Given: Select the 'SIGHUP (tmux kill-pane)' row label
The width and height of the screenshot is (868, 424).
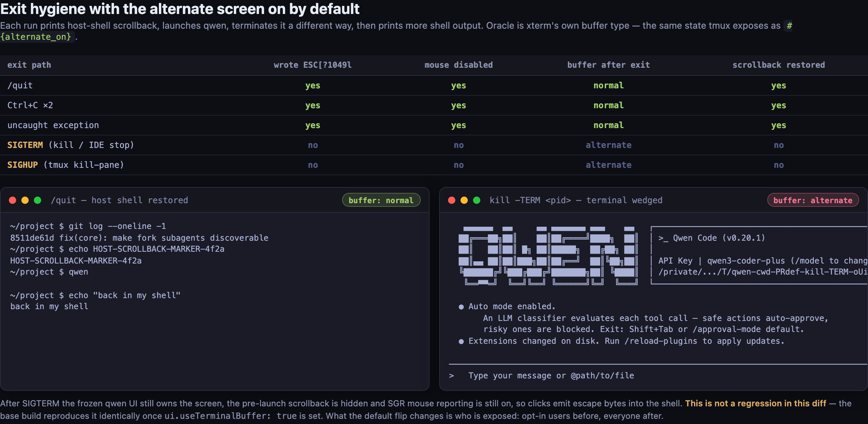Looking at the screenshot, I should (x=65, y=165).
